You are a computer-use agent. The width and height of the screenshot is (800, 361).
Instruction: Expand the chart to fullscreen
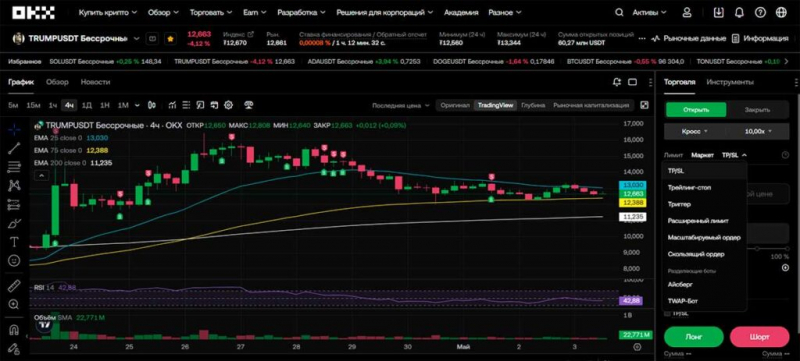644,105
